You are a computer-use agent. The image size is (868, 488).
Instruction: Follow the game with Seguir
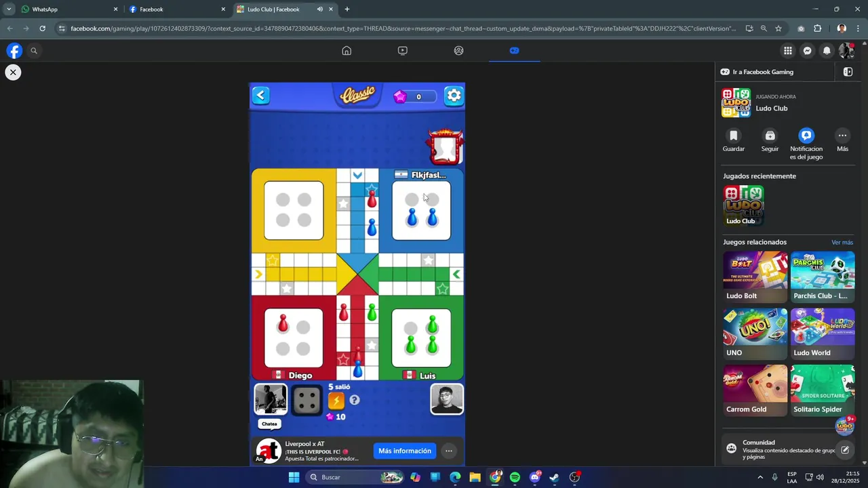770,140
